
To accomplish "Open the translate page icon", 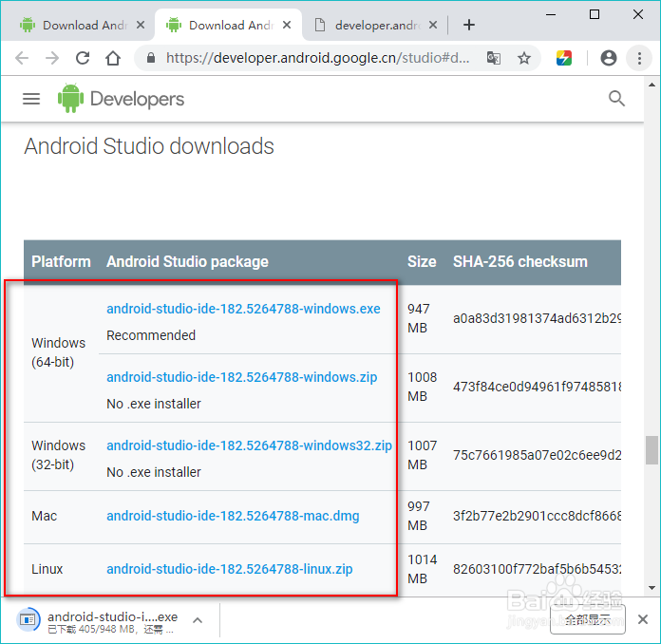I will tap(494, 58).
